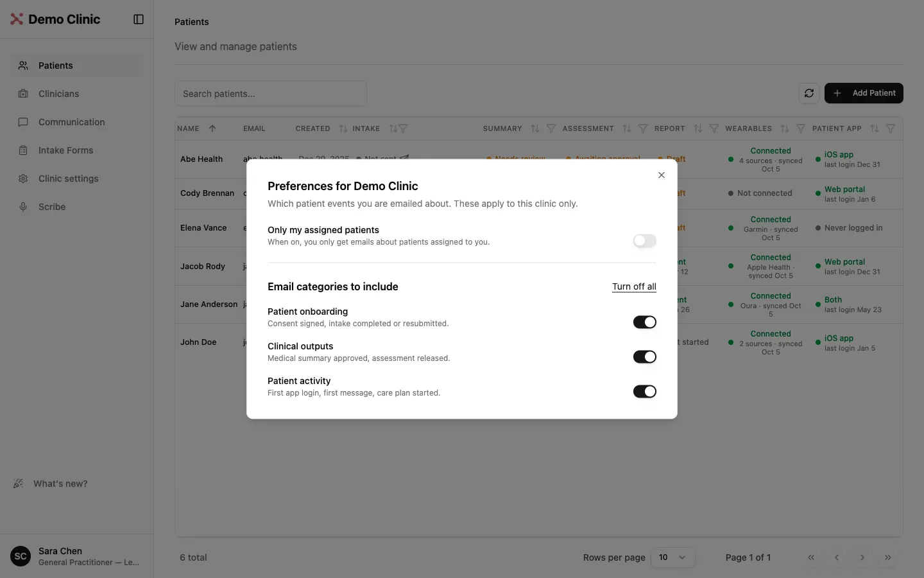The height and width of the screenshot is (578, 924).
Task: Select patient Jane Anderson name
Action: (209, 304)
